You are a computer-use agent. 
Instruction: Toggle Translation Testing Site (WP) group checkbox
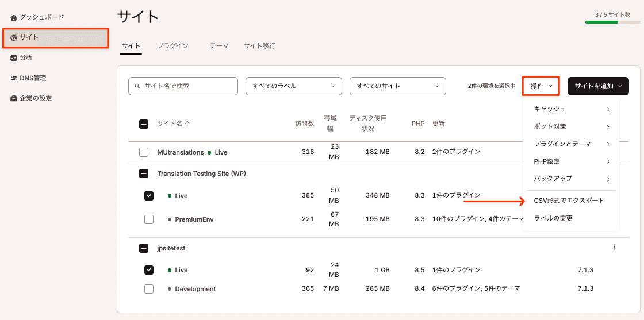(144, 174)
